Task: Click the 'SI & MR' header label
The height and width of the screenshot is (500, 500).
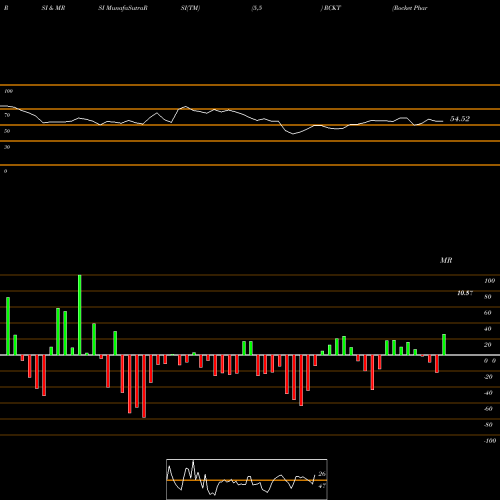Action: [x=53, y=8]
